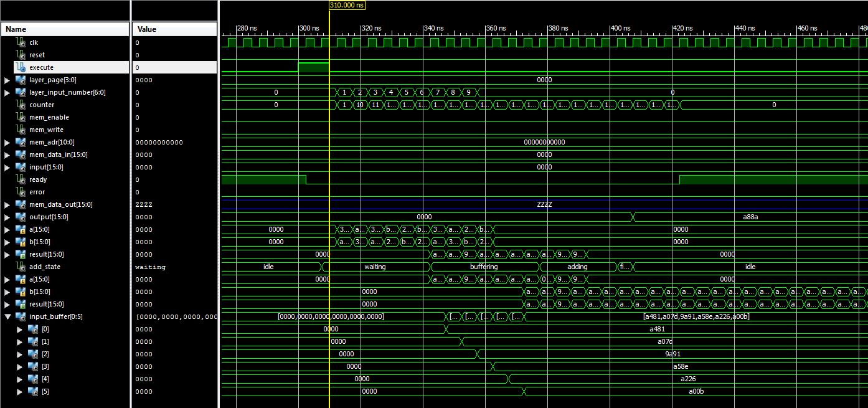Click the bus icon for input_buffer[0:5]

(21, 316)
